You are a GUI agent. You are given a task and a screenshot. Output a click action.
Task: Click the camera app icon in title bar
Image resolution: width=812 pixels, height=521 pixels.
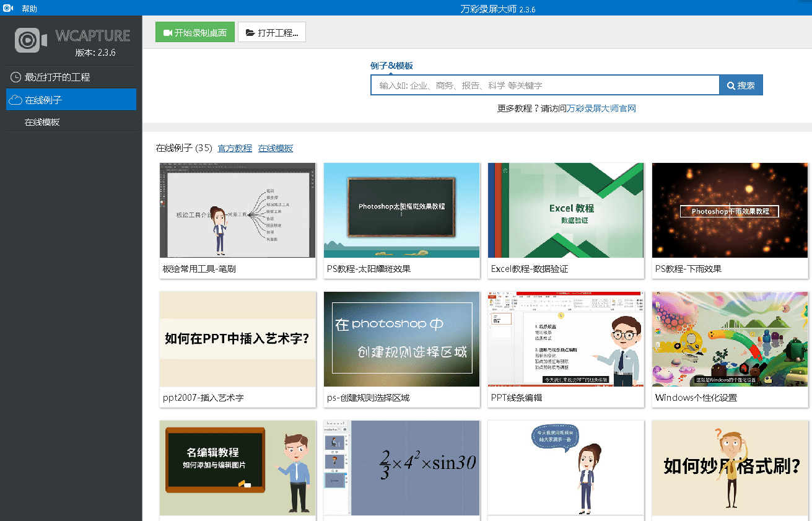pos(8,8)
